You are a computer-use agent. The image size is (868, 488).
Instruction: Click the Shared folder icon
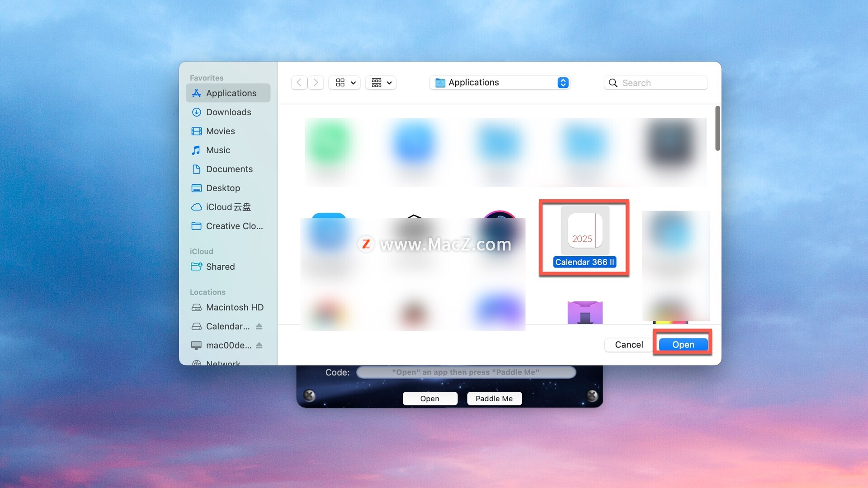click(196, 267)
